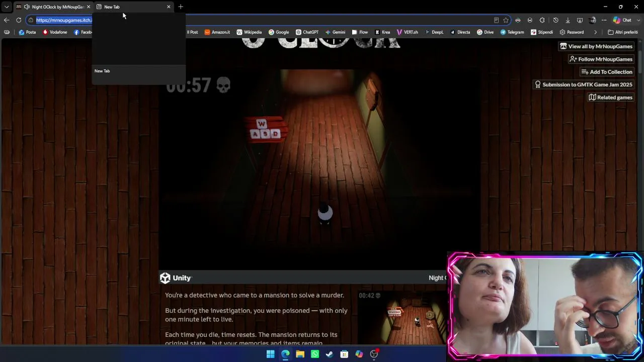Open the Flow bookmark
This screenshot has width=644, height=362.
[360, 32]
